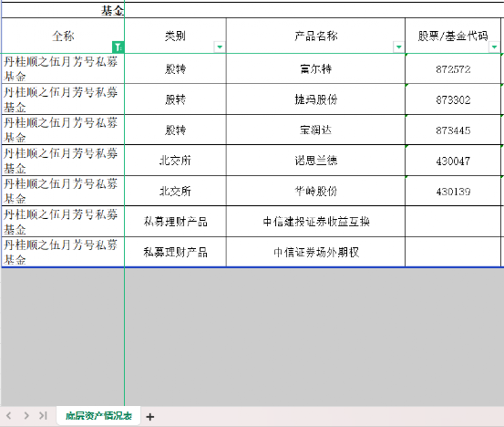504x427 pixels.
Task: Select the 股转 cell in the 捷玛股份 row
Action: tap(175, 99)
